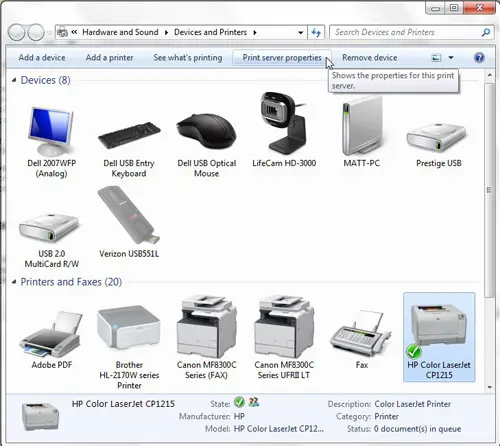Click Print server properties button
The image size is (500, 446).
[282, 58]
